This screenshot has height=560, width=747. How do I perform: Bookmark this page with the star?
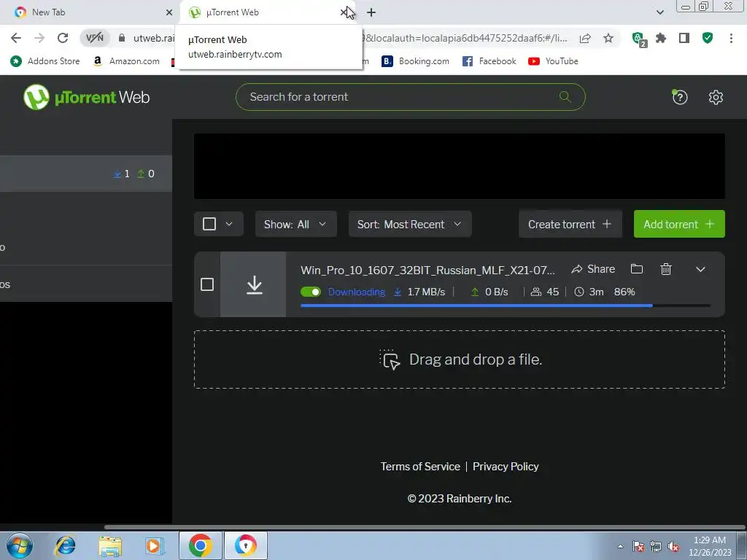[608, 38]
